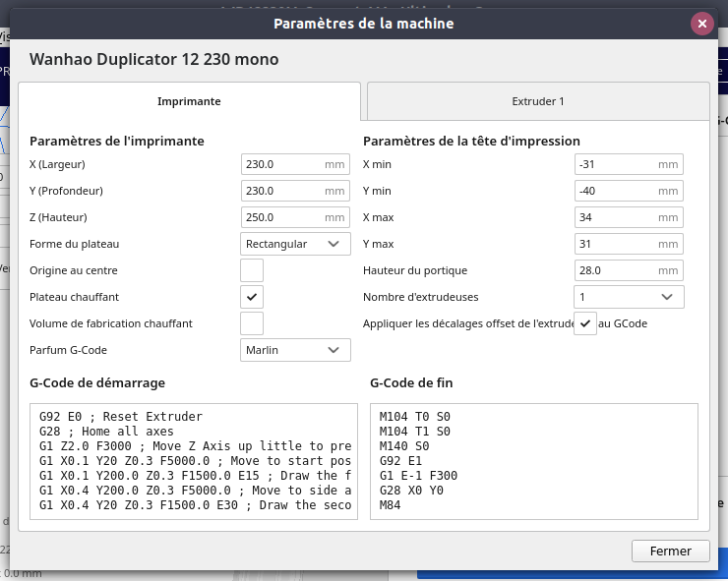Click the Y min input field
This screenshot has width=728, height=581.
tap(629, 191)
